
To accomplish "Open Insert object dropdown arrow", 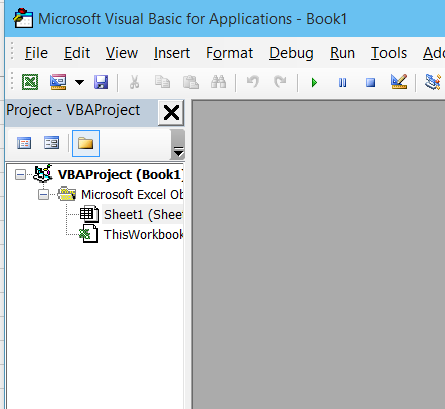I will [79, 82].
